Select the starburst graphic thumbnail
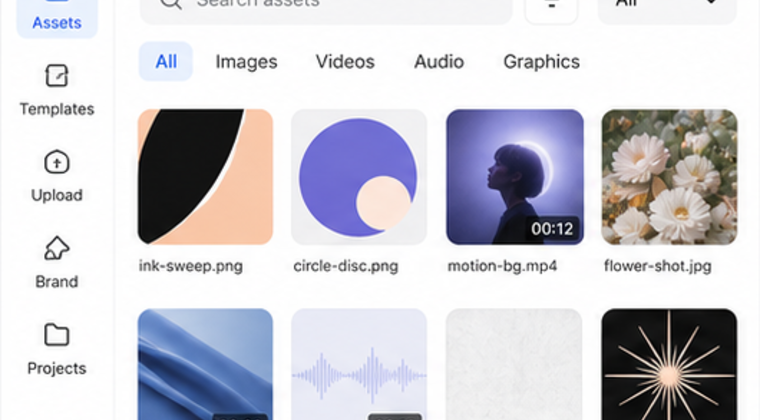The height and width of the screenshot is (420, 760). coord(669,364)
